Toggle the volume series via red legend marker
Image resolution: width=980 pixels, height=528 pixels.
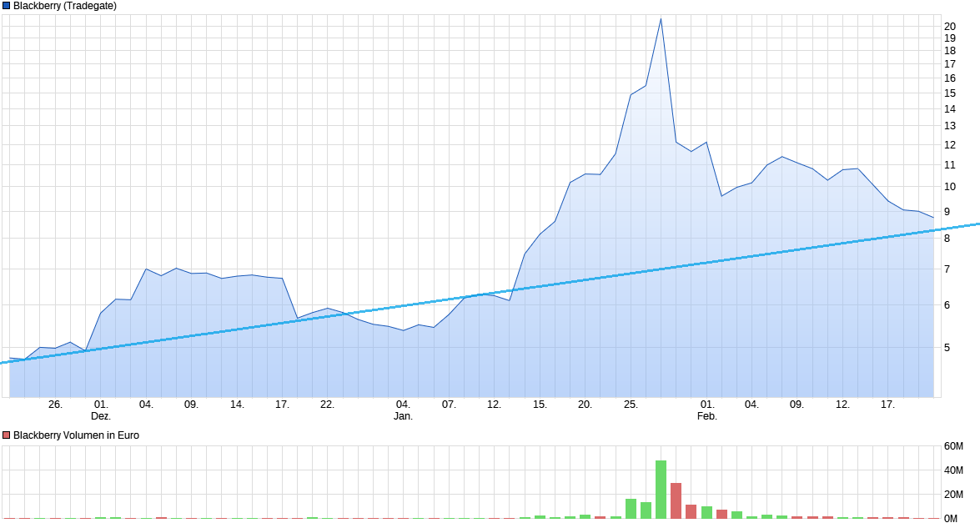point(8,435)
